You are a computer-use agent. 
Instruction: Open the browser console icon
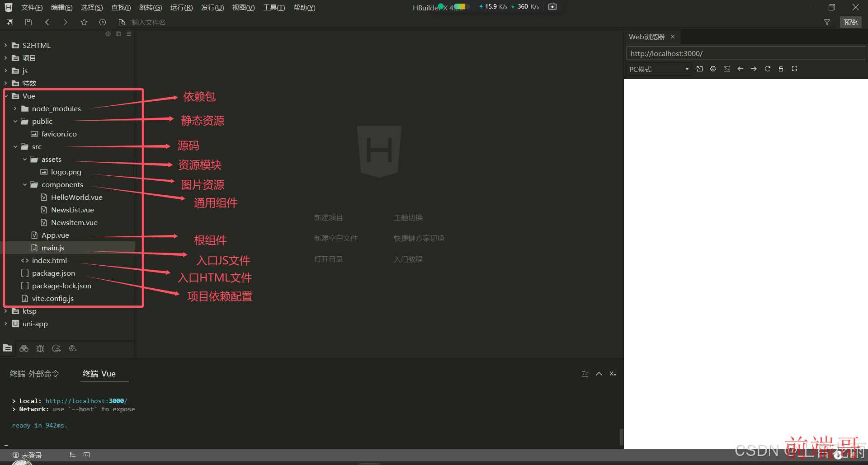pyautogui.click(x=727, y=69)
